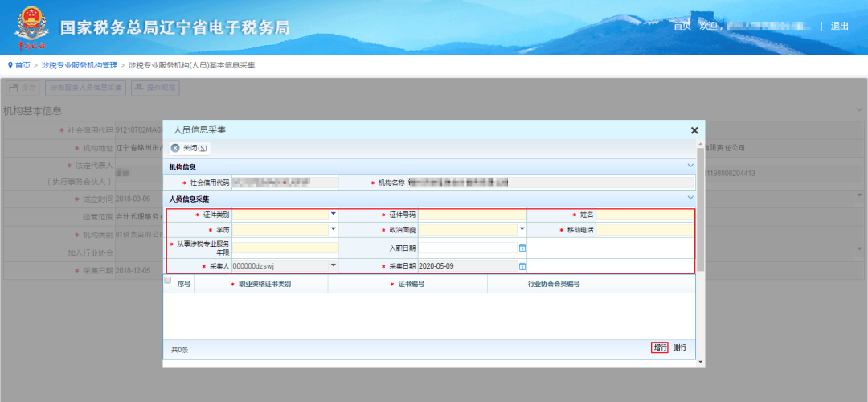This screenshot has width=868, height=402.
Task: Collapse the 机构信息 section chevron
Action: [690, 166]
